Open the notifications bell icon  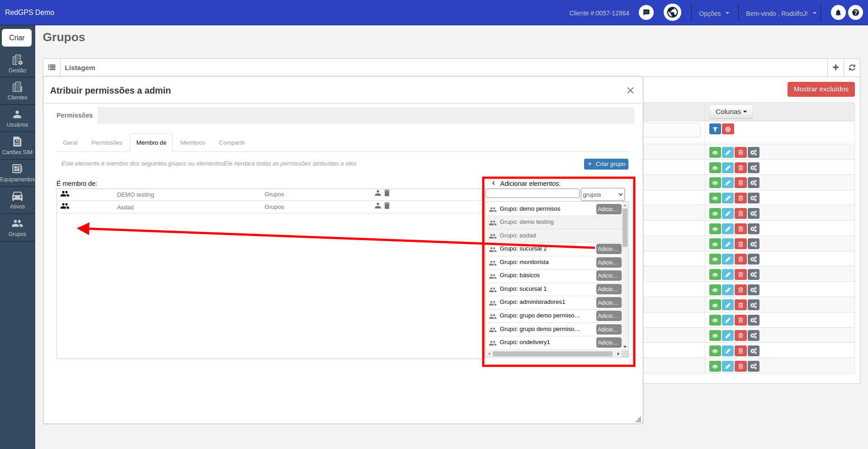pos(838,13)
